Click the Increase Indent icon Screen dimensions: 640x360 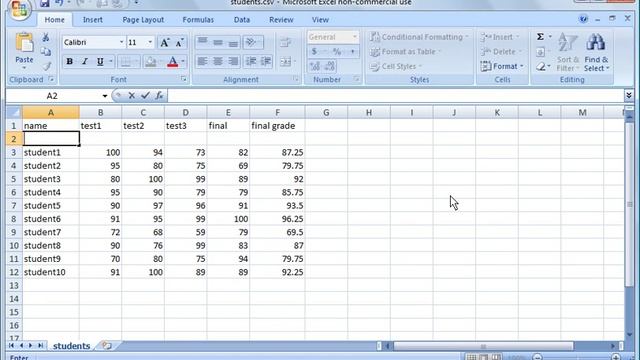point(266,62)
